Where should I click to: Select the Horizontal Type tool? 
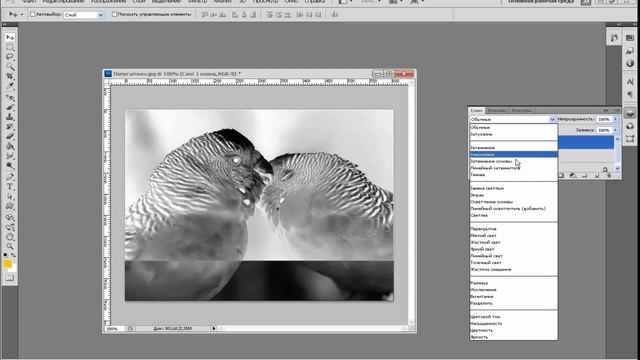10,187
